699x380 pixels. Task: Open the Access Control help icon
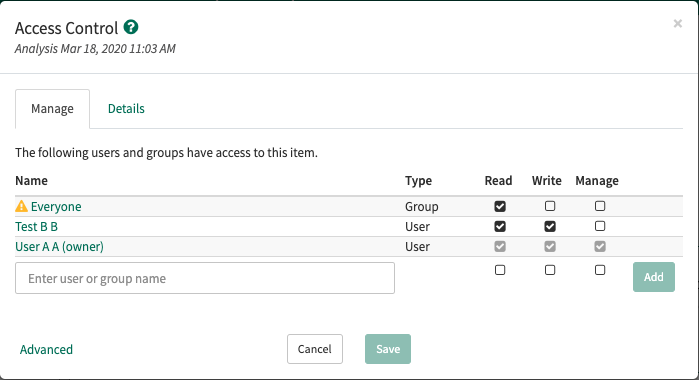click(131, 27)
